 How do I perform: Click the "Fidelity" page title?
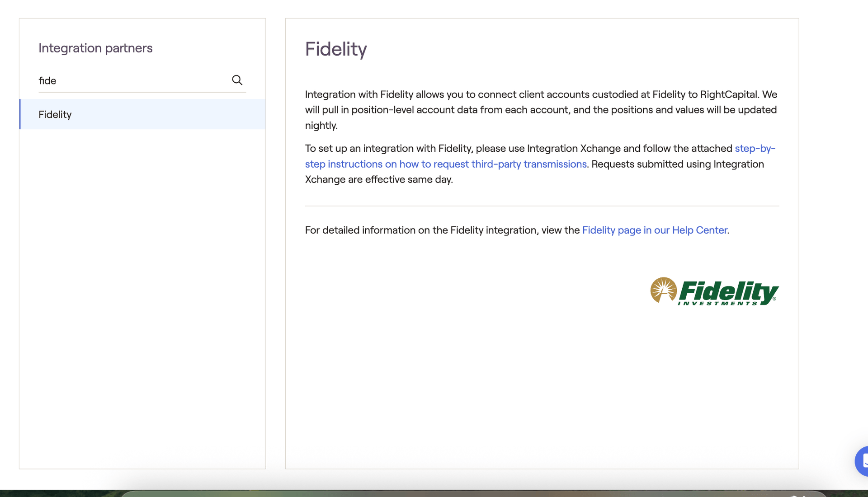tap(336, 49)
